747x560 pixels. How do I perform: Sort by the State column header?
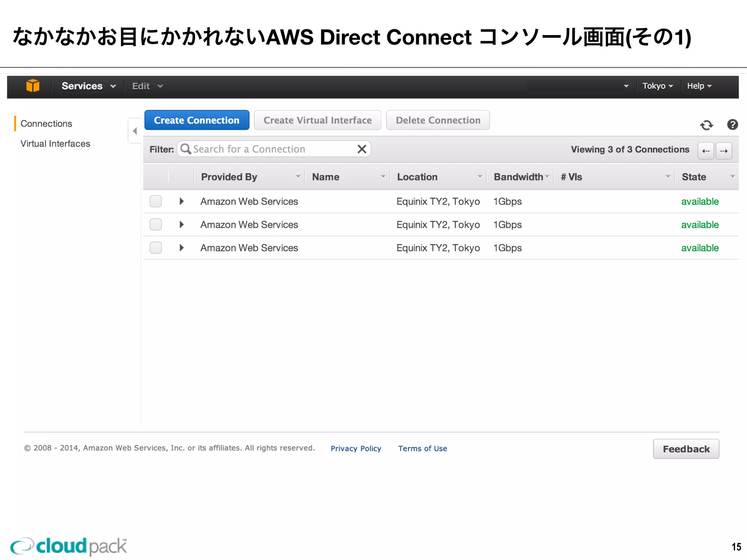707,177
